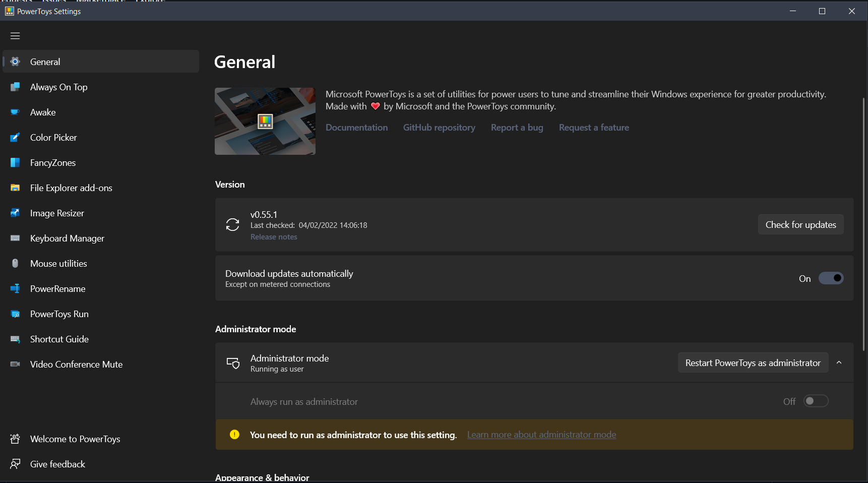Image resolution: width=868 pixels, height=483 pixels.
Task: Restart PowerToys as administrator
Action: [753, 363]
